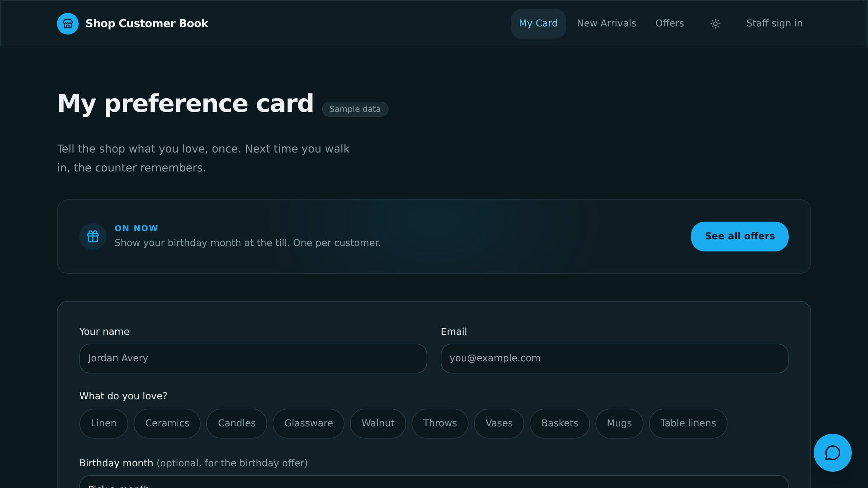868x488 pixels.
Task: Click the What do you love? label
Action: (x=123, y=396)
